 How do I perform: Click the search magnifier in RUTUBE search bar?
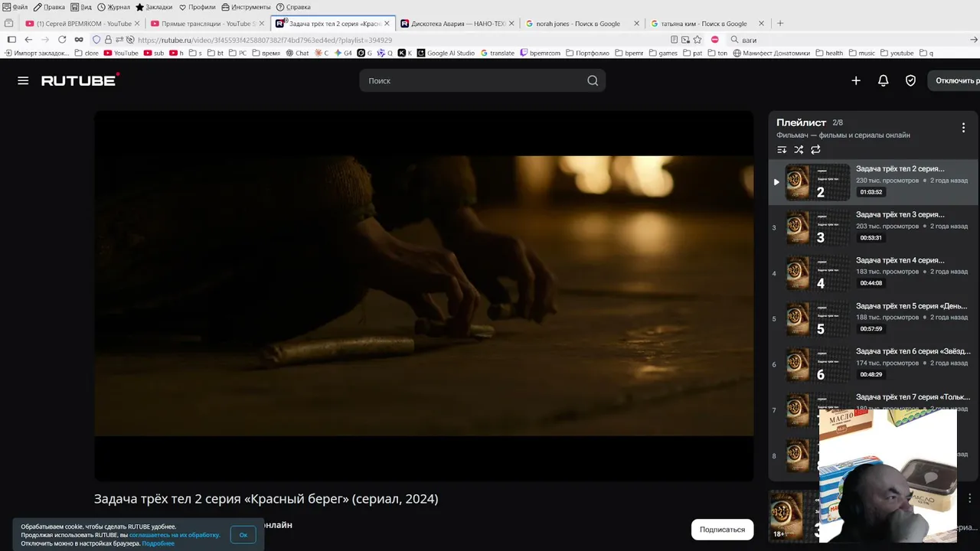(593, 80)
